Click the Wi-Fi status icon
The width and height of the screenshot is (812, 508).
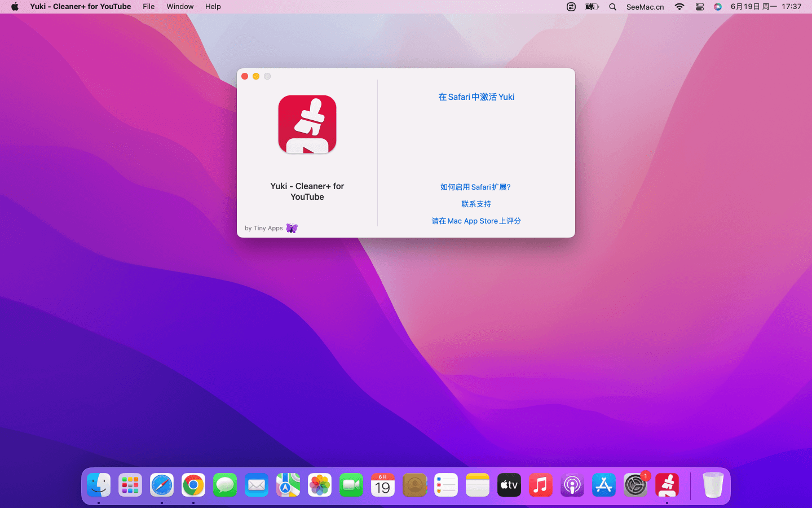tap(679, 7)
